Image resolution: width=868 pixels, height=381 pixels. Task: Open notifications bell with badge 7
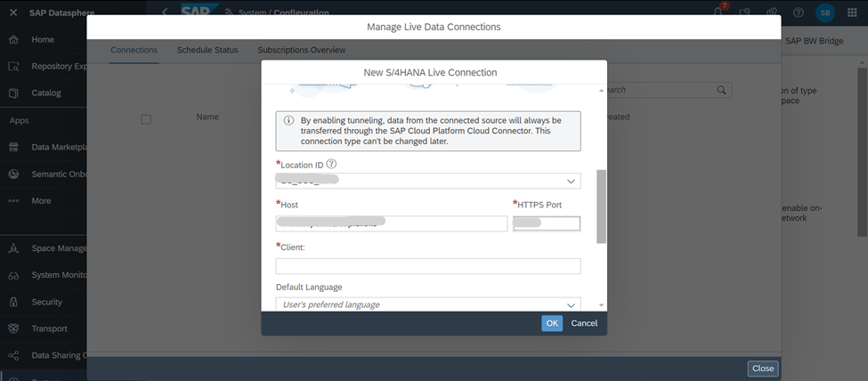[x=719, y=11]
